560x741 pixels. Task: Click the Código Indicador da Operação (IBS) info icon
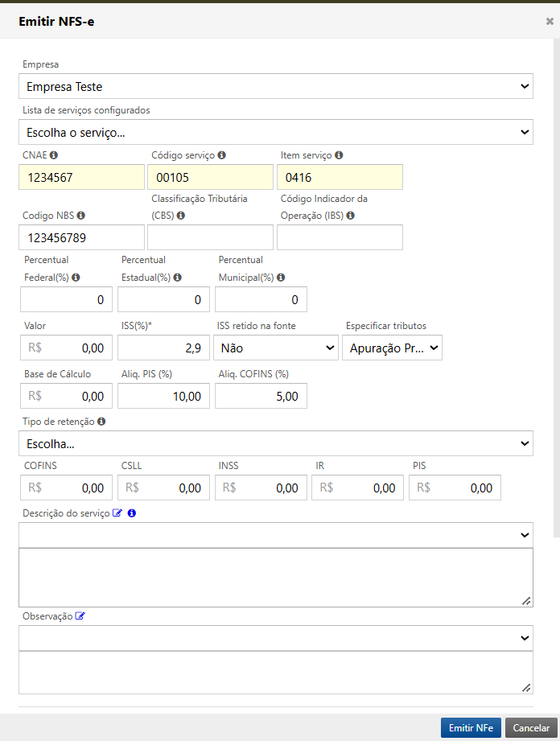(x=350, y=216)
